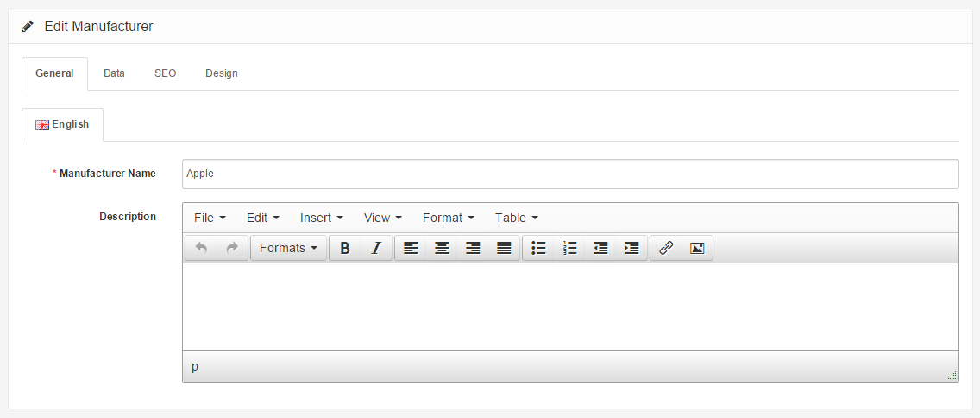Insert an image into description
This screenshot has width=980, height=418.
coord(697,249)
